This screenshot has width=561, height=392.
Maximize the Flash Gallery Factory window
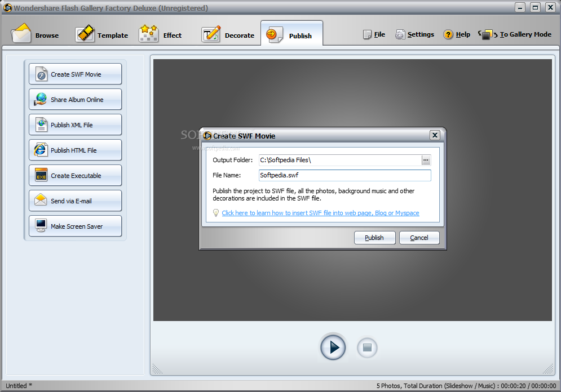[535, 7]
